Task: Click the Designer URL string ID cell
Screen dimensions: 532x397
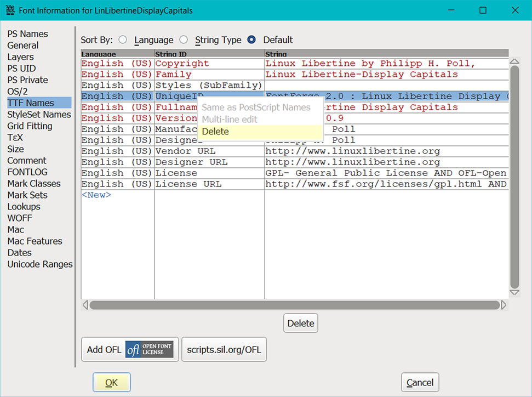Action: [209, 162]
